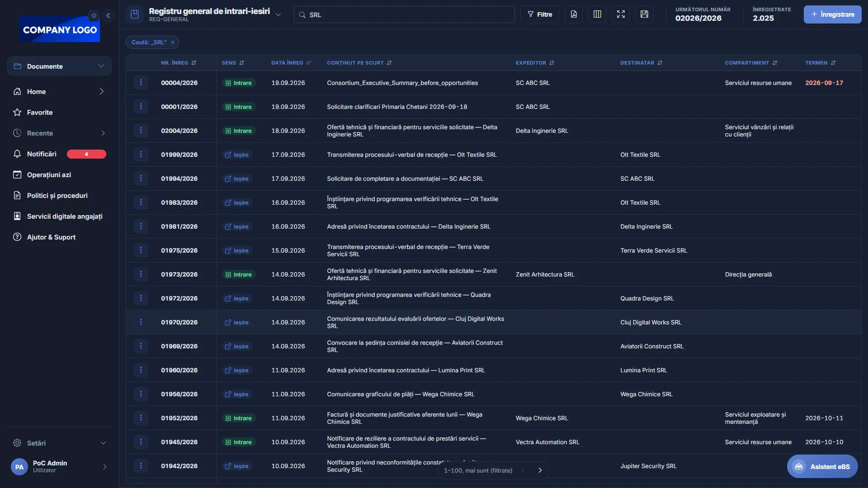868x488 pixels.
Task: Click the Înregistrare new entry button
Action: [832, 14]
